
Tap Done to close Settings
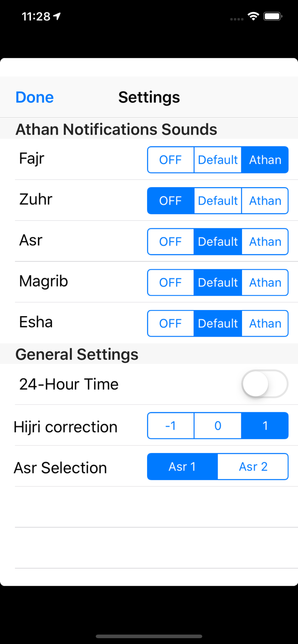click(x=34, y=97)
